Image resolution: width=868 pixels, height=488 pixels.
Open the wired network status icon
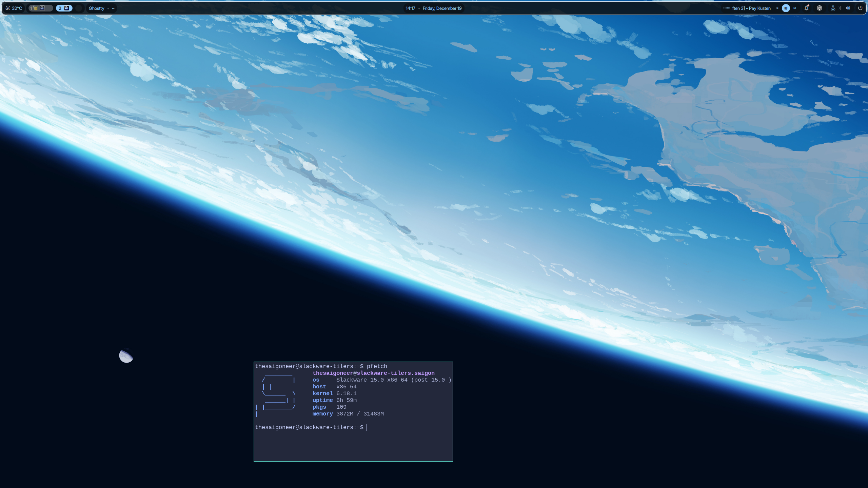point(833,8)
